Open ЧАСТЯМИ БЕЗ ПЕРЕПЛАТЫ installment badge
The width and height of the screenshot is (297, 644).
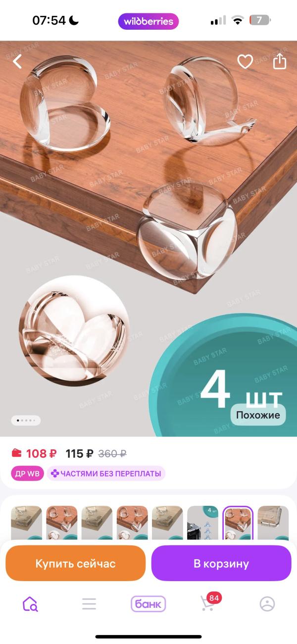tap(106, 474)
